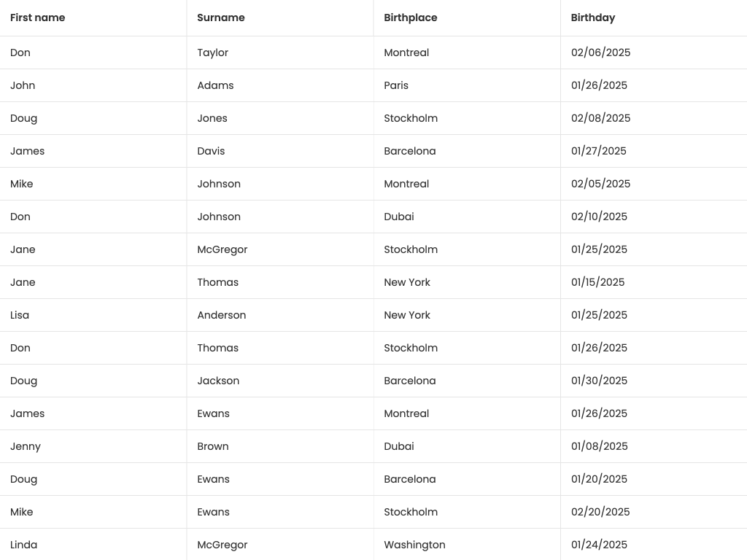747x560 pixels.
Task: Click the Surname column header
Action: click(221, 17)
